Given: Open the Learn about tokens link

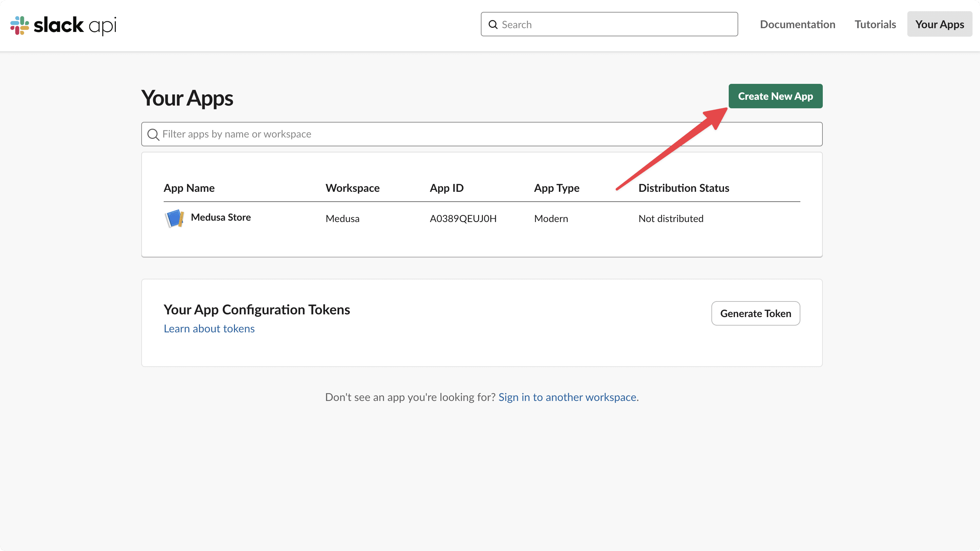Looking at the screenshot, I should 209,328.
